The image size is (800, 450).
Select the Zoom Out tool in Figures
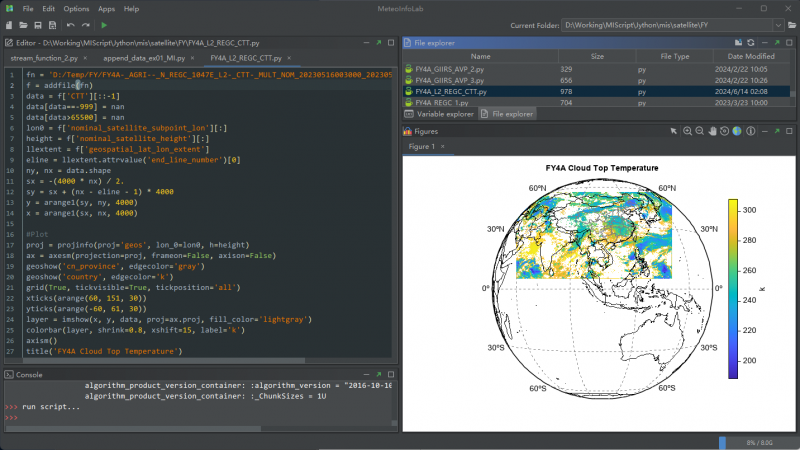[699, 131]
